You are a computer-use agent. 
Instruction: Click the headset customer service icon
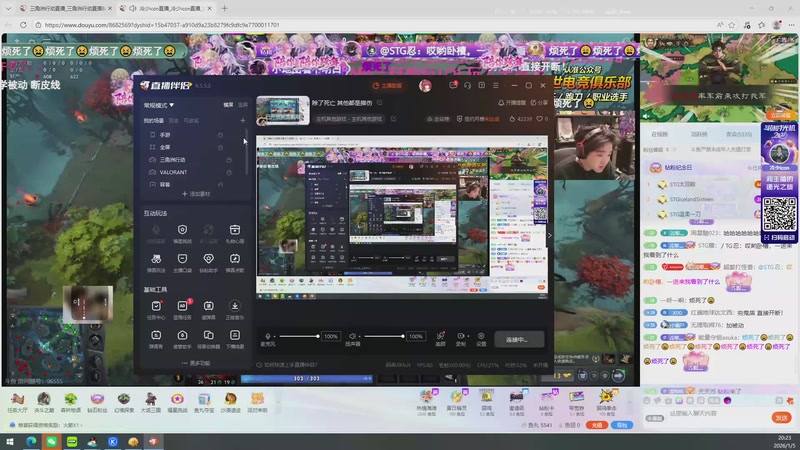pos(467,86)
